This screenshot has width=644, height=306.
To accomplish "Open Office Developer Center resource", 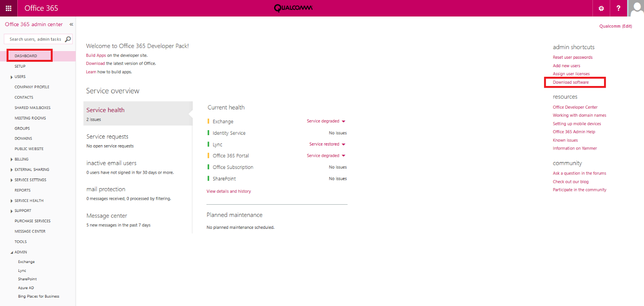I will pyautogui.click(x=575, y=107).
